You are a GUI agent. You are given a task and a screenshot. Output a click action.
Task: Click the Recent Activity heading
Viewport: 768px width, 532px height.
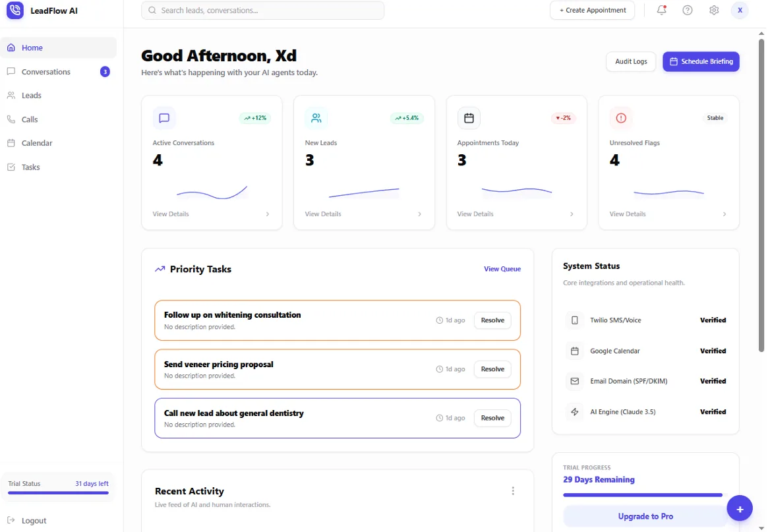point(189,491)
